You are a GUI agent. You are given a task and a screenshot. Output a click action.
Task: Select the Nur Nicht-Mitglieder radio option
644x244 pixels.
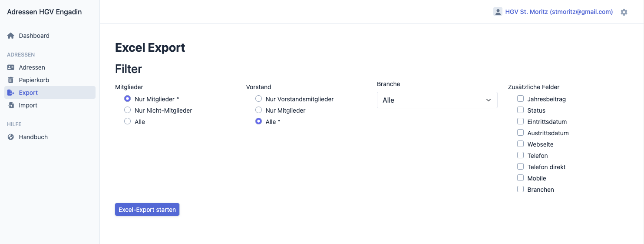[x=128, y=110]
